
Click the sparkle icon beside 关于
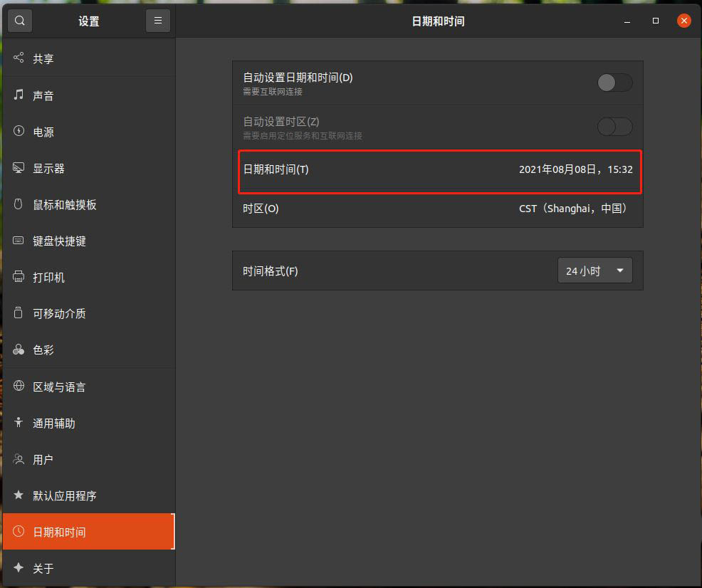pos(19,568)
